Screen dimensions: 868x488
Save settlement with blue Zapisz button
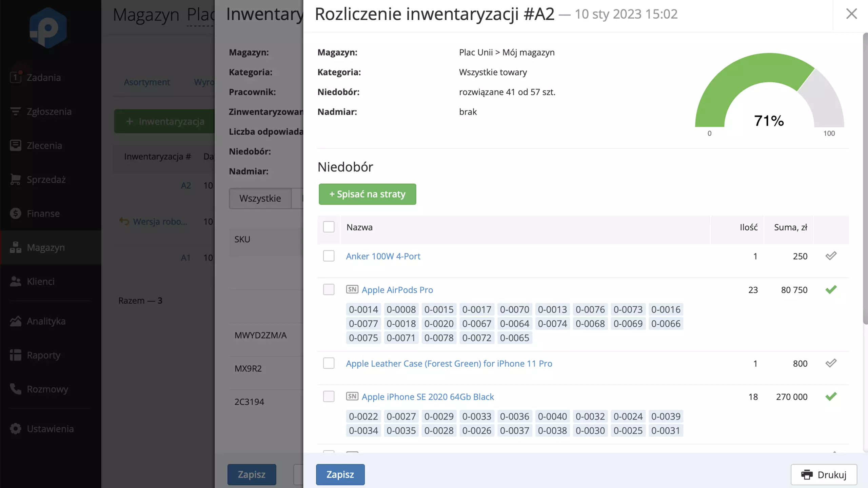[340, 474]
